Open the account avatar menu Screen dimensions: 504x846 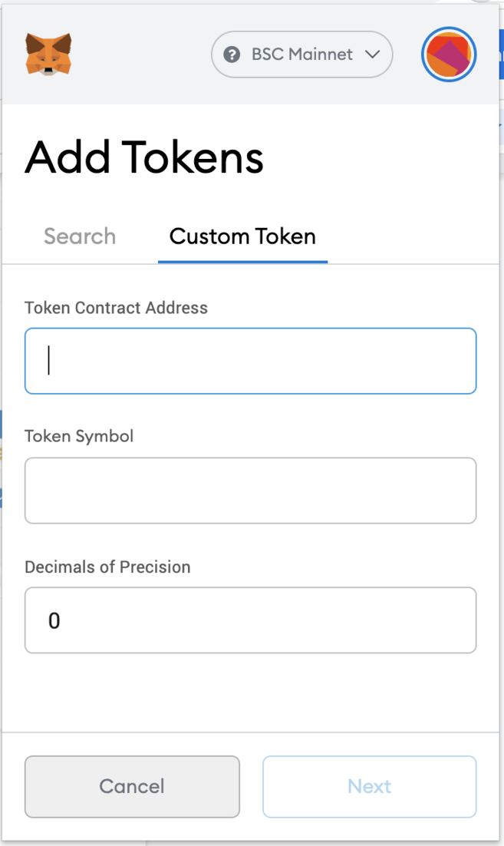(x=449, y=55)
